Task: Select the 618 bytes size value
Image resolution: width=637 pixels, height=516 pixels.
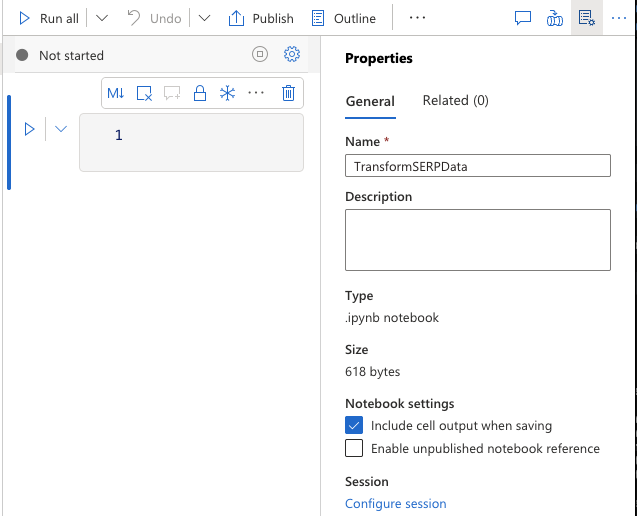Action: [373, 371]
